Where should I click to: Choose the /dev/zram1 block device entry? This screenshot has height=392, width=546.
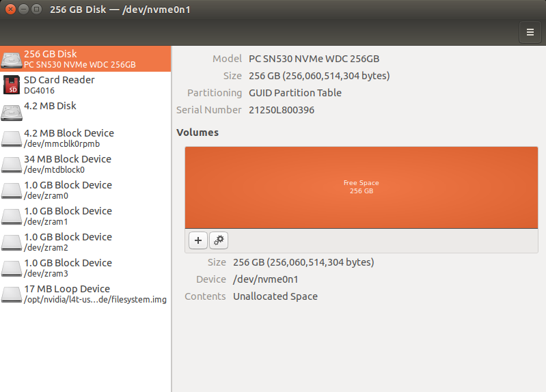coord(68,216)
